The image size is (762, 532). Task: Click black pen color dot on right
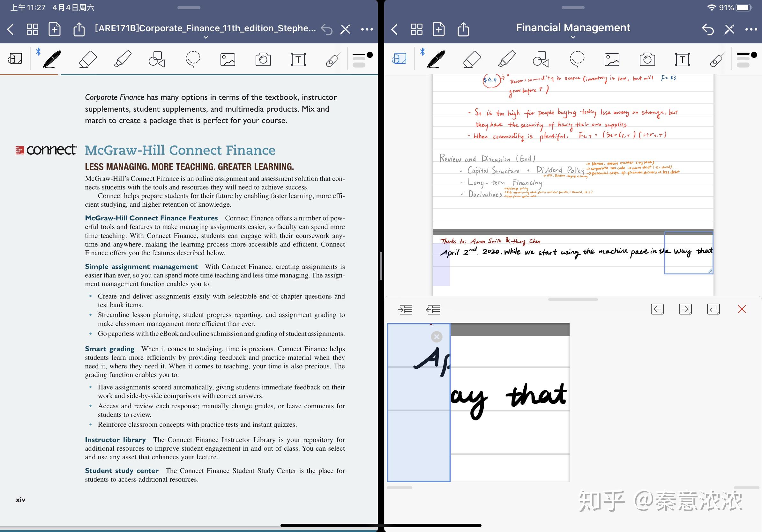[754, 55]
